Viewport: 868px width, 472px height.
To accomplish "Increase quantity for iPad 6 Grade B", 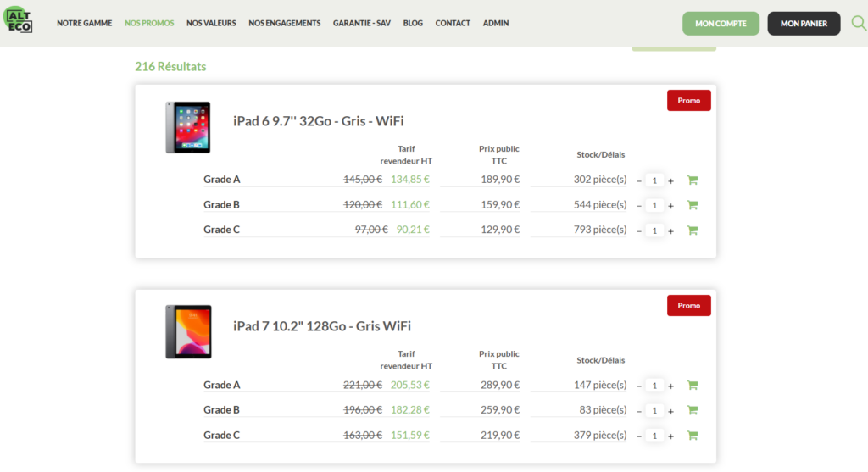I will pos(671,206).
